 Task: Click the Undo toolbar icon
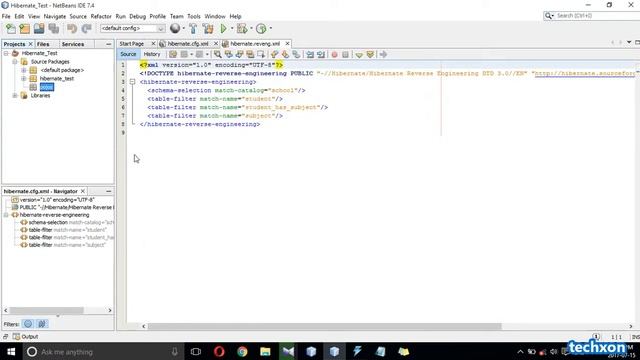point(72,29)
